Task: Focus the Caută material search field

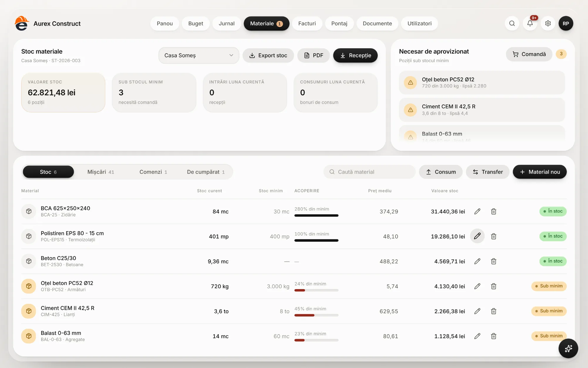Action: coord(369,172)
